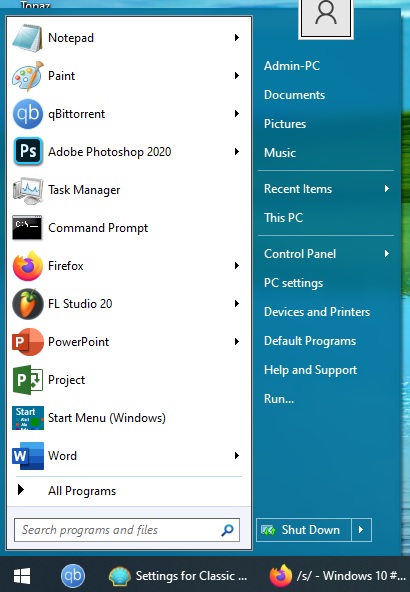Launch Command Prompt
The image size is (410, 592).
tap(128, 228)
